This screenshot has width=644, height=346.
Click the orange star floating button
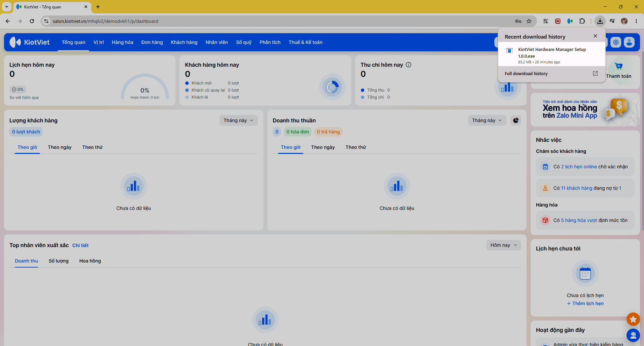coord(633,319)
